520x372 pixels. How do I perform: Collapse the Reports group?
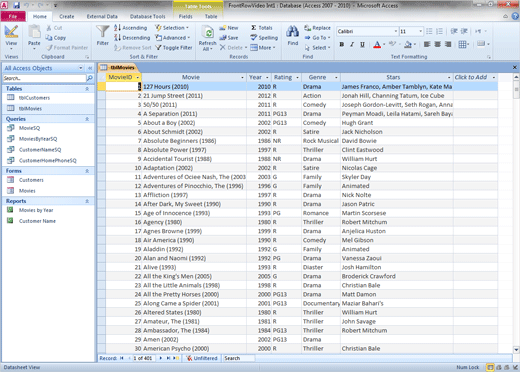(x=87, y=201)
